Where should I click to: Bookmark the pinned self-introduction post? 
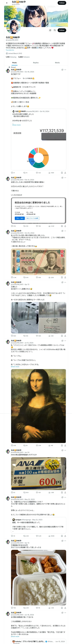[x=62, y=173]
